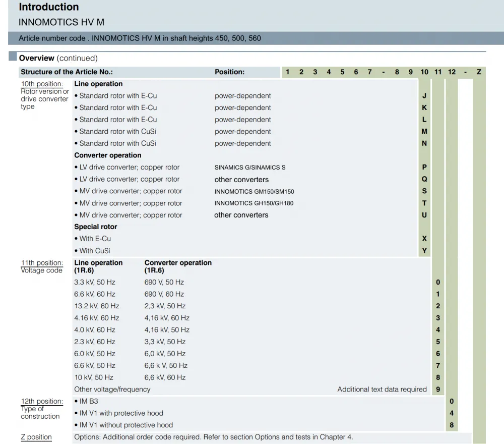Select construction code '8' in column 12
The image size is (504, 444).
pos(452,425)
